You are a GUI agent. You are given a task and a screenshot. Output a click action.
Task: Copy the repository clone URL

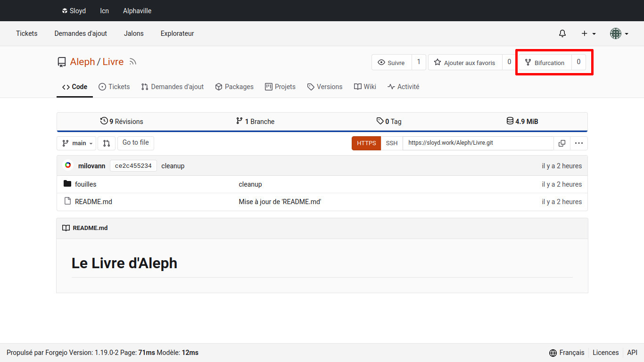click(561, 143)
